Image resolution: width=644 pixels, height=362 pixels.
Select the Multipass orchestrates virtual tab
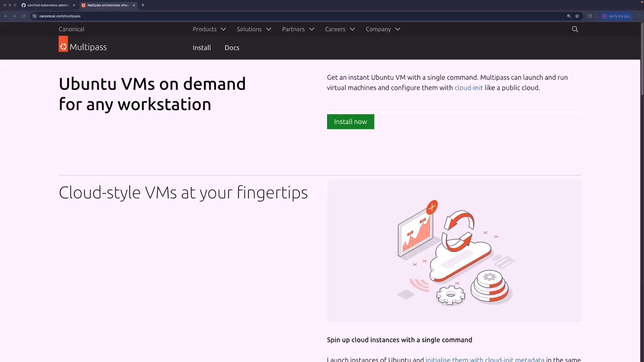click(x=108, y=5)
